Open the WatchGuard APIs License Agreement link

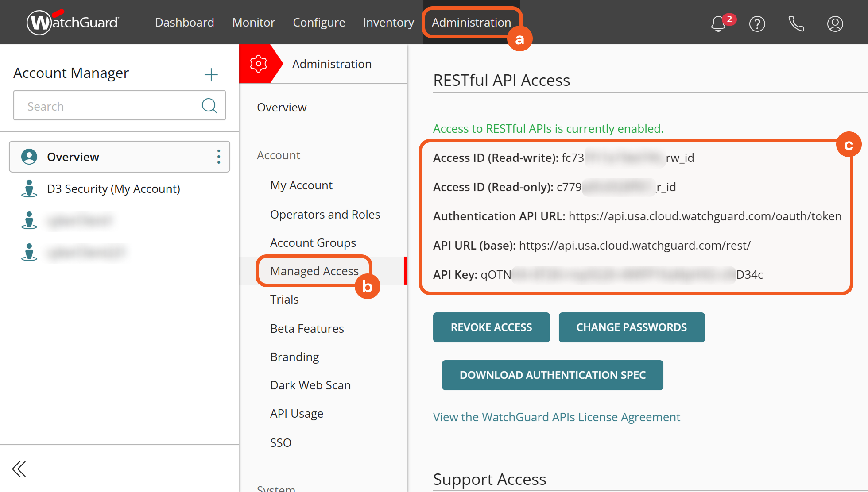pos(556,417)
